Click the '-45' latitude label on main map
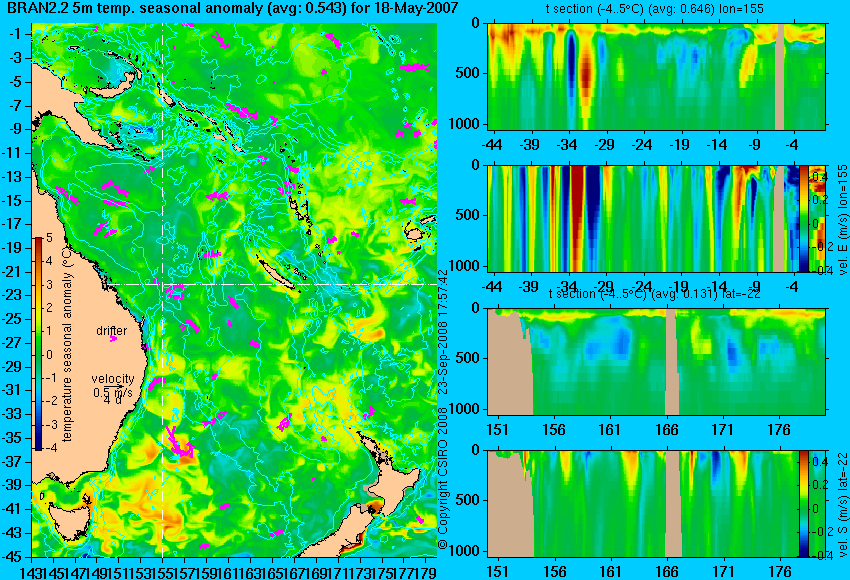Image resolution: width=850 pixels, height=580 pixels. click(x=13, y=557)
